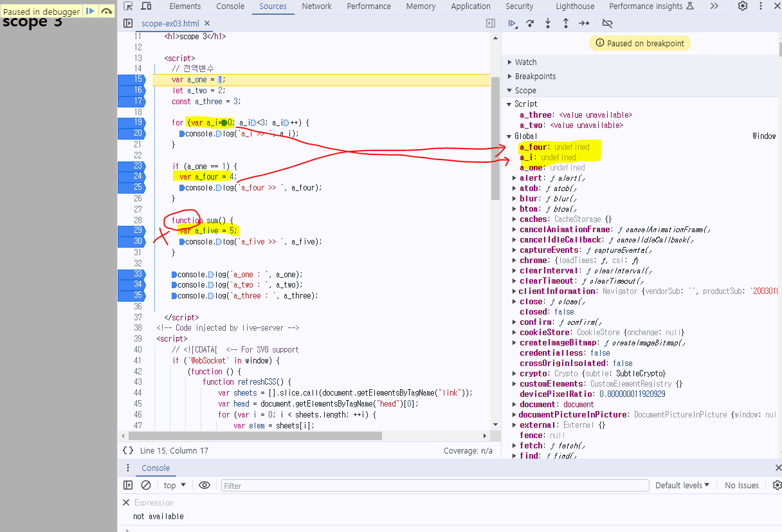Toggle the file navigator sidebar
Screen dimensions: 782x532
(x=128, y=23)
